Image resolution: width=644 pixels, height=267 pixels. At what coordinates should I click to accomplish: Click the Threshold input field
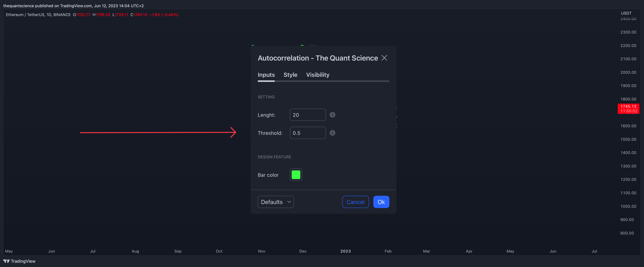click(x=308, y=133)
